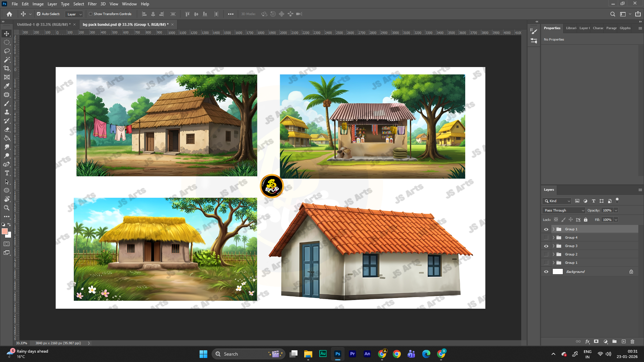Hide the Background layer visibility eye
Image resolution: width=644 pixels, height=362 pixels.
pyautogui.click(x=546, y=272)
